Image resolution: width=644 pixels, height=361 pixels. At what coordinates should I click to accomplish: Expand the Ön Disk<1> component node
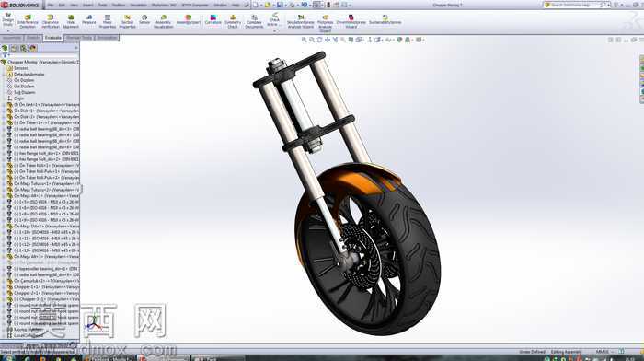(x=4, y=111)
